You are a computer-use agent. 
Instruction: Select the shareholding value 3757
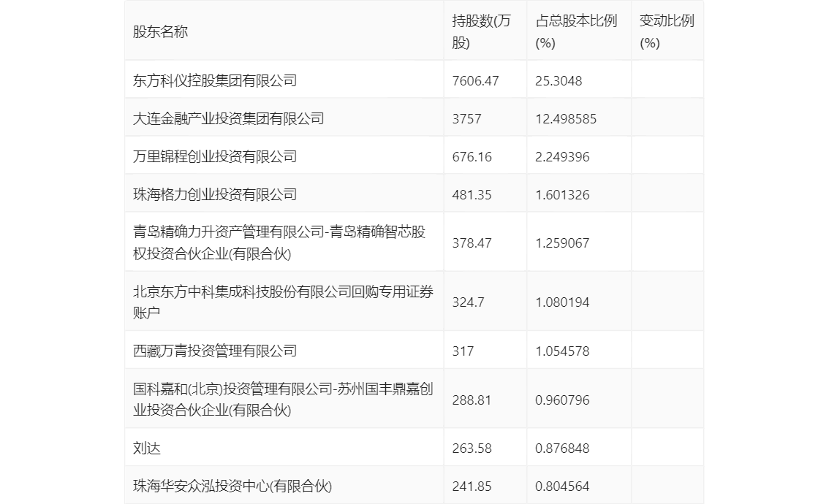pos(466,119)
